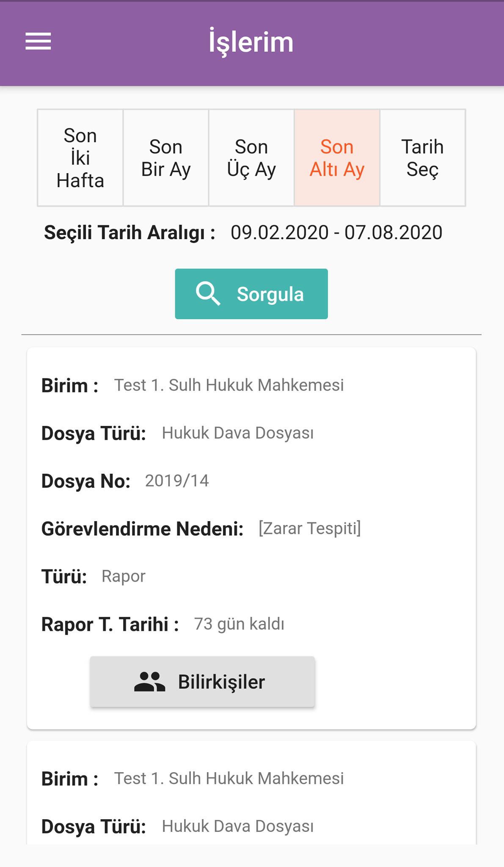Select the Son Bir Ay range
Image resolution: width=504 pixels, height=867 pixels.
(166, 158)
